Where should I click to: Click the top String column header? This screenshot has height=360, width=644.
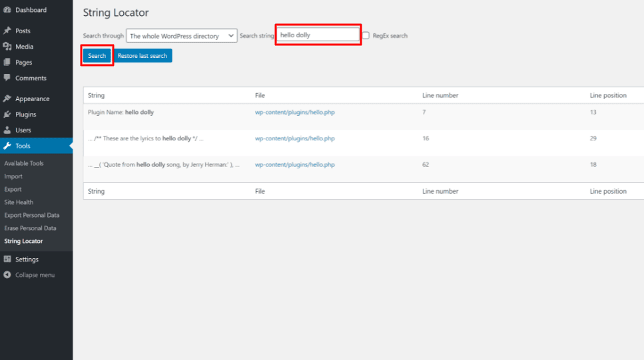point(96,95)
